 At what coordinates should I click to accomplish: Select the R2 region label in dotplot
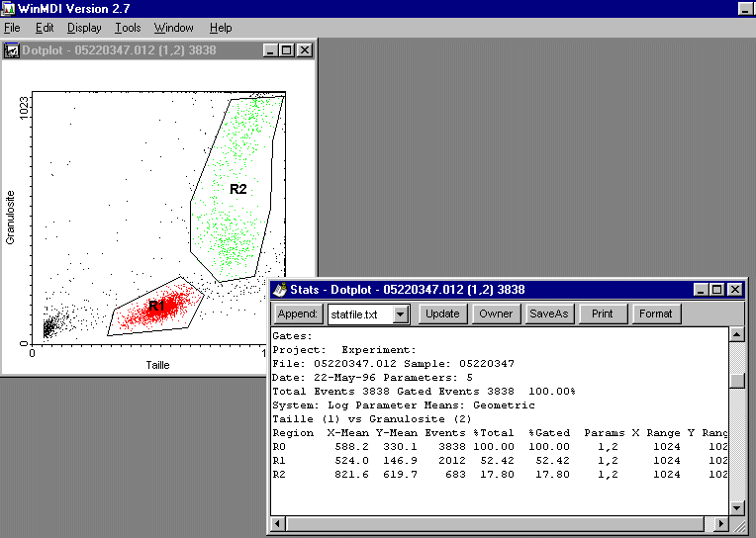[237, 189]
